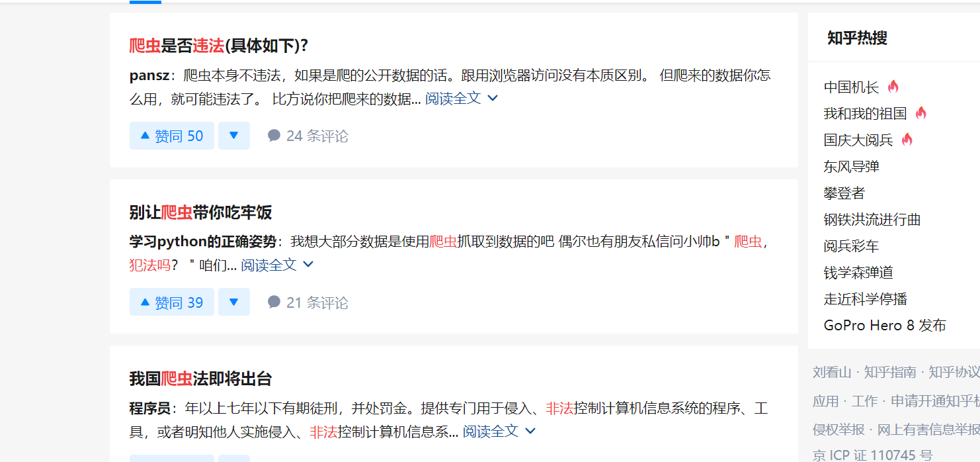980x462 pixels.
Task: Select hot search item GoPro Hero 8 发布
Action: tap(885, 325)
